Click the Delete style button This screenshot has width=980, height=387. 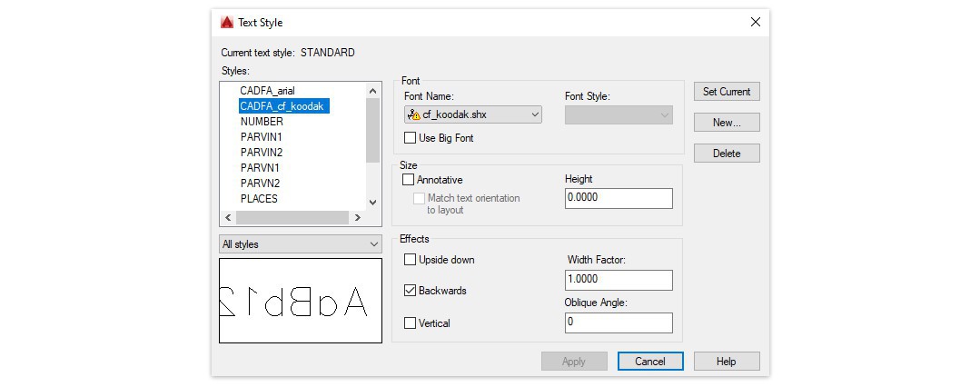pyautogui.click(x=727, y=154)
